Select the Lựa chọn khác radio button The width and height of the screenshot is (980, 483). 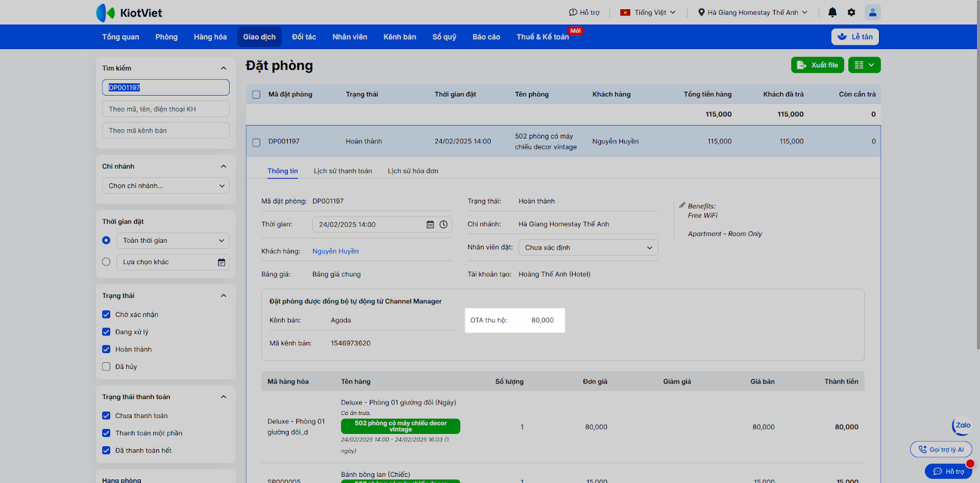coord(107,262)
